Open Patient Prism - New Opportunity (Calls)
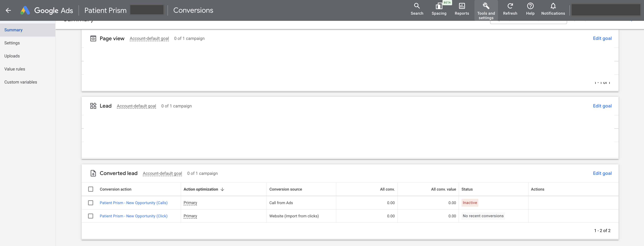This screenshot has height=246, width=644. (x=134, y=203)
